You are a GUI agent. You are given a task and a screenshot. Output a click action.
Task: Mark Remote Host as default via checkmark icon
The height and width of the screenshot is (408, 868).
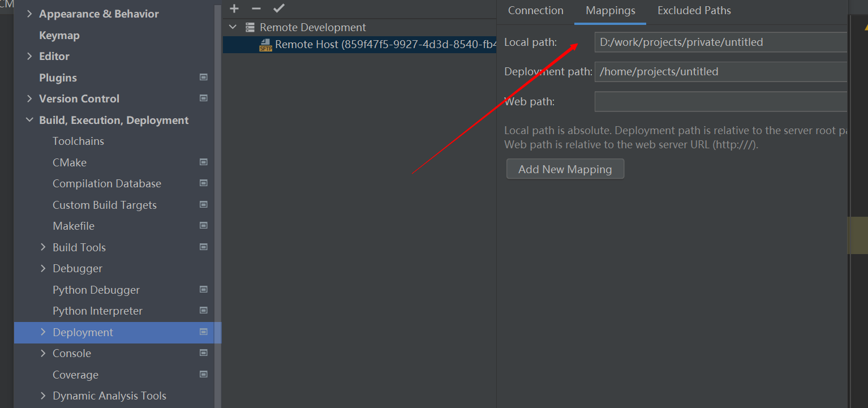click(278, 8)
